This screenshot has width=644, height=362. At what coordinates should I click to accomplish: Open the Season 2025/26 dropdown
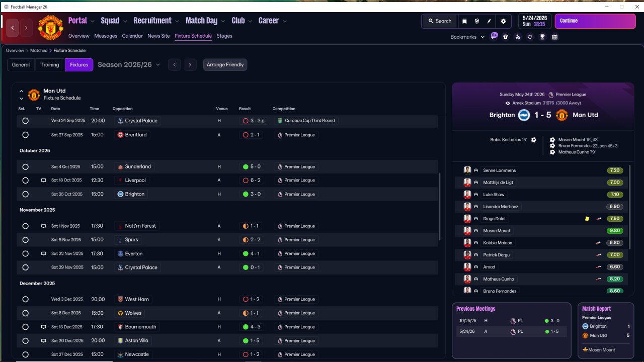pos(129,64)
